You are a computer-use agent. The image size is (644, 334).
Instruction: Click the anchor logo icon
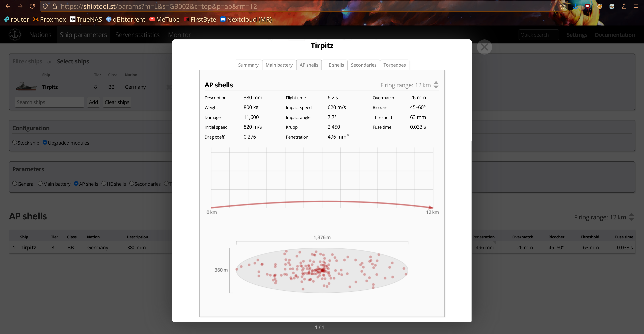15,35
